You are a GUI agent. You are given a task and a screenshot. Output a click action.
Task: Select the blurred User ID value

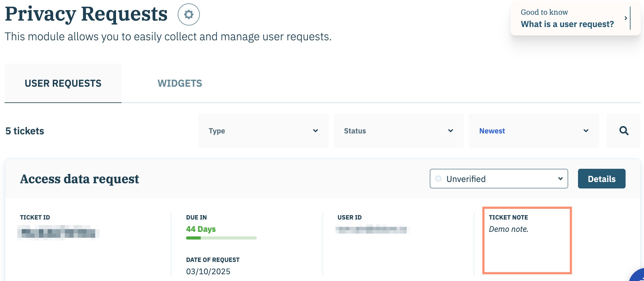pyautogui.click(x=372, y=229)
